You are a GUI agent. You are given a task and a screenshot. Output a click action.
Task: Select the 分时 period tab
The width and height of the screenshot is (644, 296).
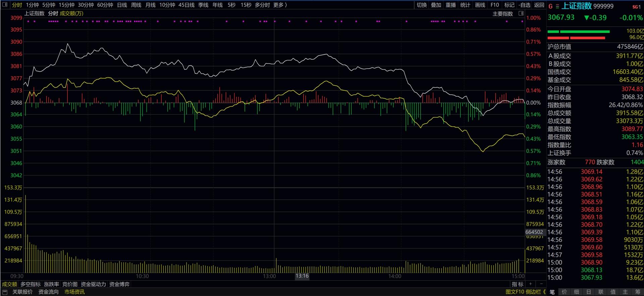(x=17, y=5)
